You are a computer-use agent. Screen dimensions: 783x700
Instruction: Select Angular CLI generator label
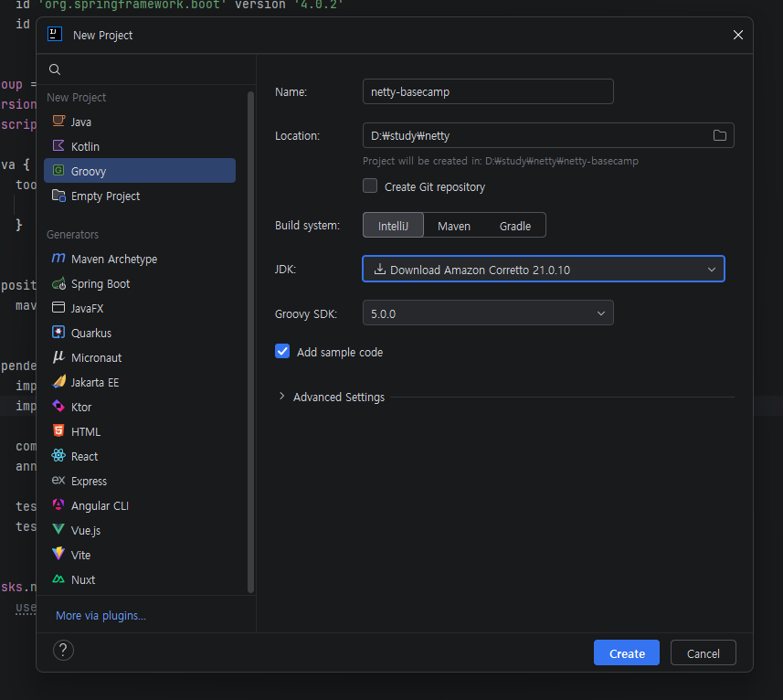tap(100, 505)
